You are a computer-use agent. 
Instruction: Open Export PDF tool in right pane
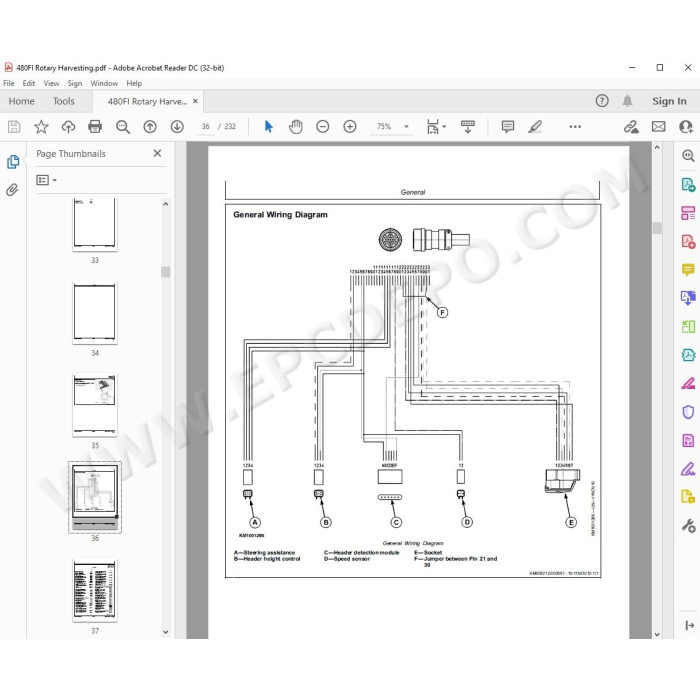688,184
